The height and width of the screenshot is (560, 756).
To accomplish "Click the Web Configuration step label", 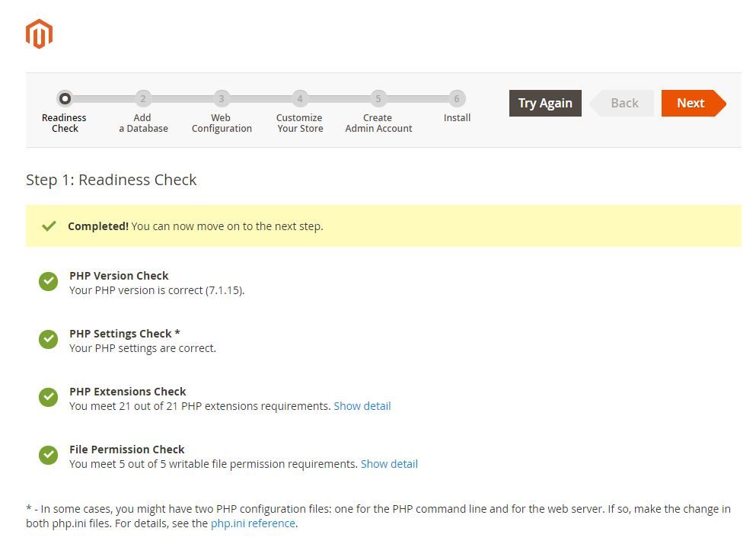I will click(x=222, y=123).
